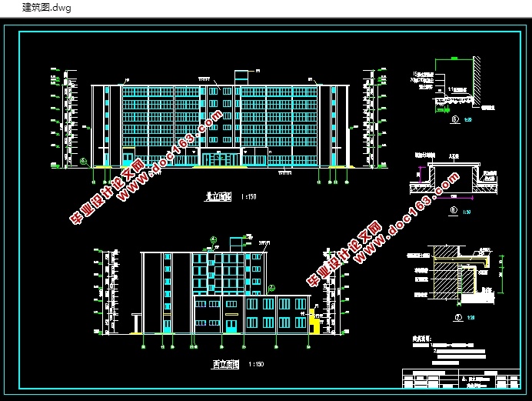Image resolution: width=532 pixels, height=401 pixels.
Task: Select the 西立面图 drawing title
Action: click(225, 364)
